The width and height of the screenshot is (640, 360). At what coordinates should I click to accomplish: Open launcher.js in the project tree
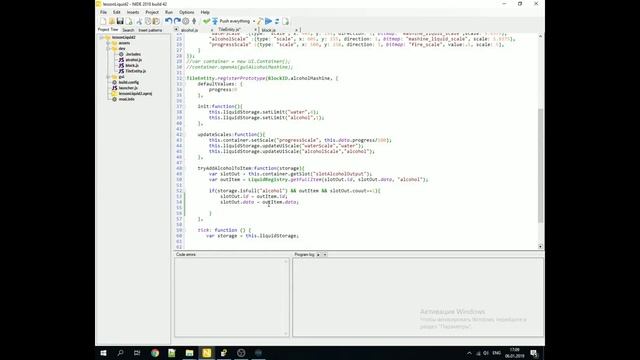[128, 88]
